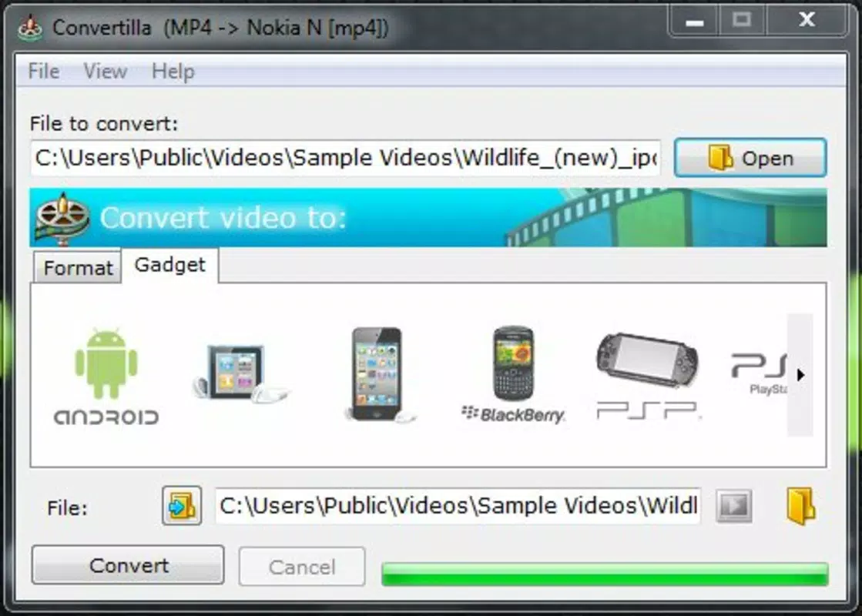Open the View menu
Screen dimensions: 862x616
click(x=105, y=71)
